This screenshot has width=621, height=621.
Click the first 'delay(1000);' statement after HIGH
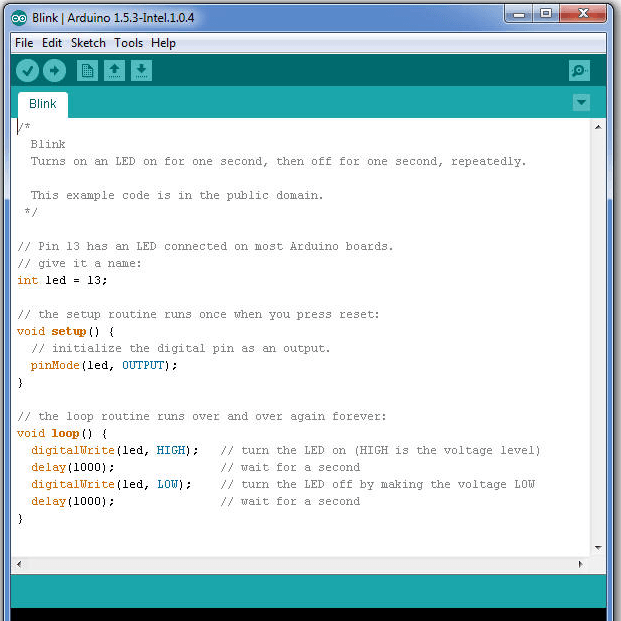pos(72,467)
